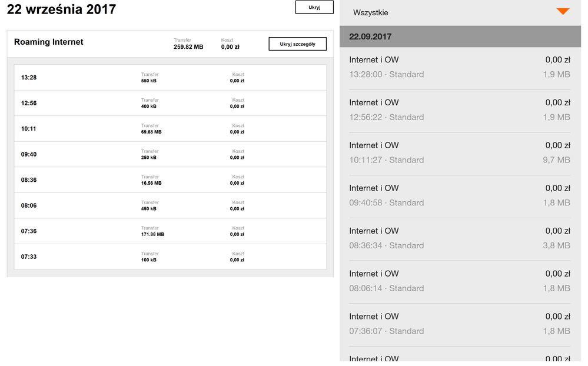The width and height of the screenshot is (588, 366).
Task: Open the Internet i OW entry at 13:28:00
Action: pyautogui.click(x=459, y=67)
